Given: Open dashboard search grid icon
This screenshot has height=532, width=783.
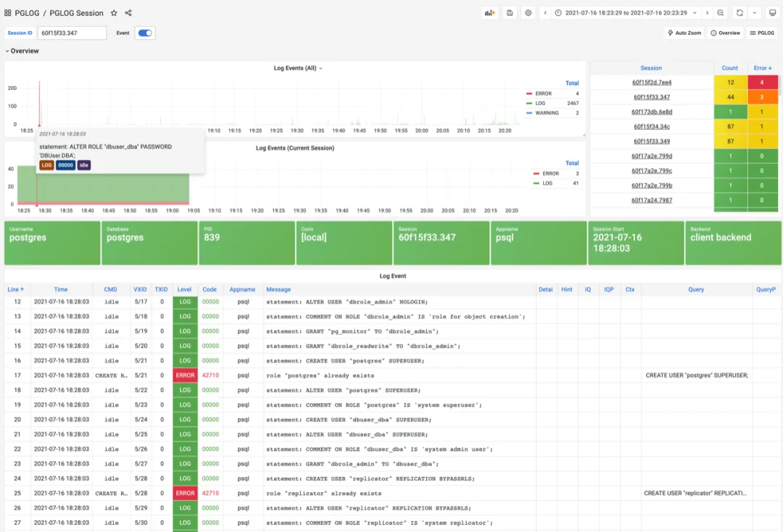Looking at the screenshot, I should tap(7, 13).
